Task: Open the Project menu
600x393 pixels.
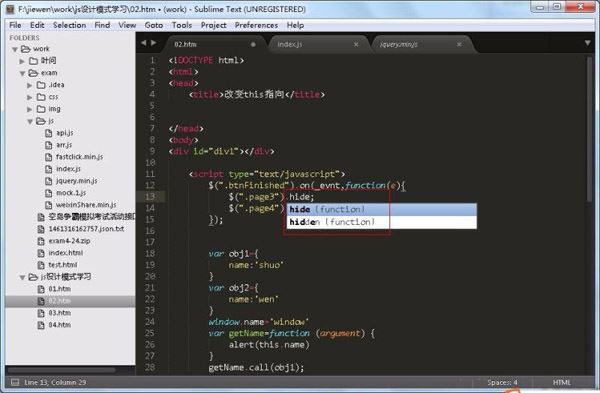Action: click(x=214, y=25)
